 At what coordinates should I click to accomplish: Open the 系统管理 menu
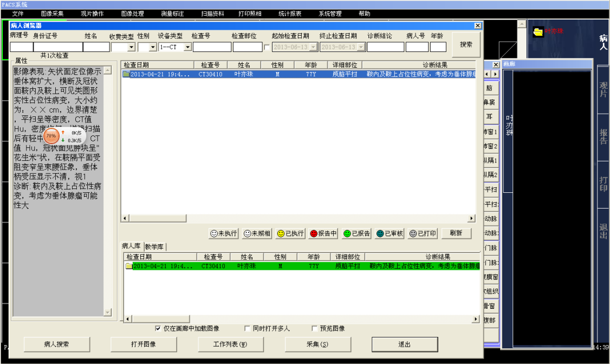(x=330, y=14)
